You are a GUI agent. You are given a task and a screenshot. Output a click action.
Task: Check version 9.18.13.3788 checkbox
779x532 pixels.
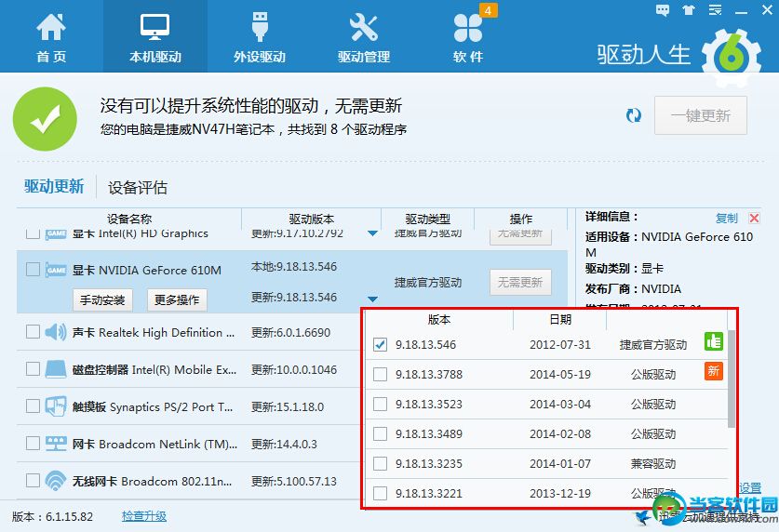[380, 374]
